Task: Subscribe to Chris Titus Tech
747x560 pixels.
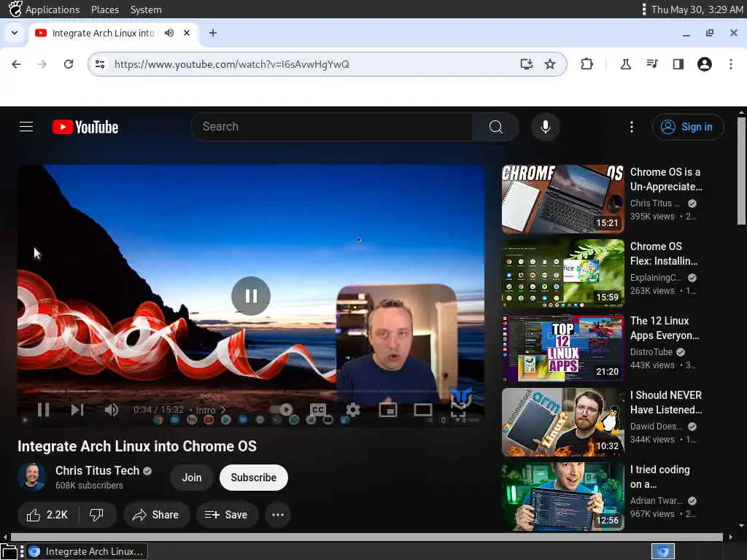Action: point(253,477)
